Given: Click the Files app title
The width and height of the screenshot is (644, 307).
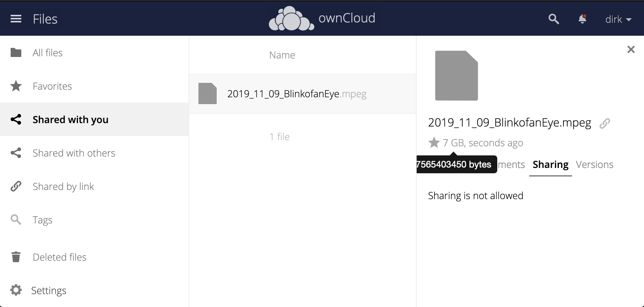Looking at the screenshot, I should [45, 19].
